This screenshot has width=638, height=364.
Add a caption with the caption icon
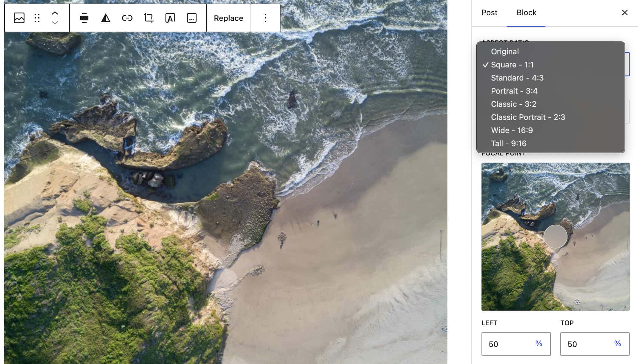click(x=191, y=18)
